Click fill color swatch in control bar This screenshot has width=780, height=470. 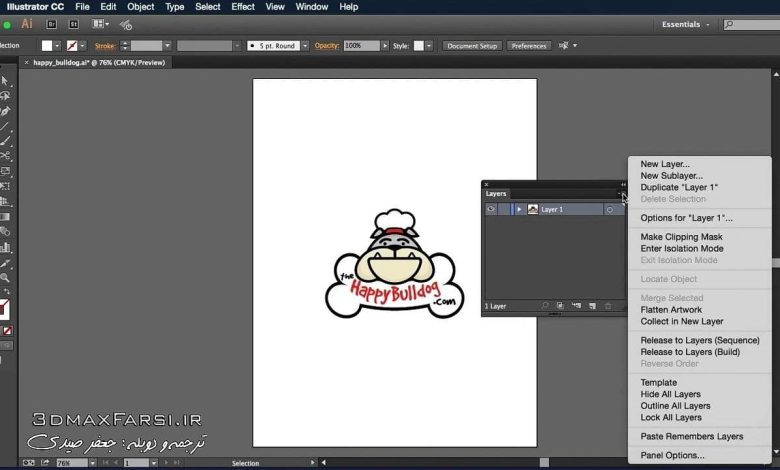(x=47, y=46)
